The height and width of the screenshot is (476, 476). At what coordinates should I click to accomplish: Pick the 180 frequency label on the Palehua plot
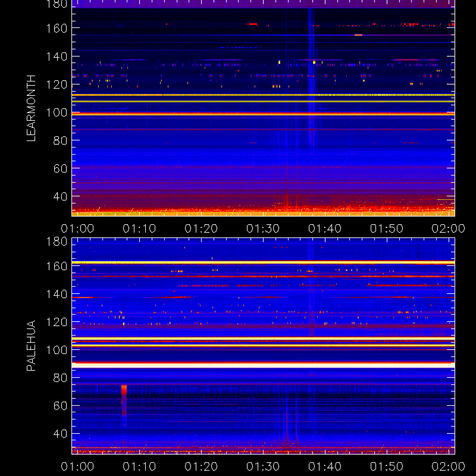[57, 242]
